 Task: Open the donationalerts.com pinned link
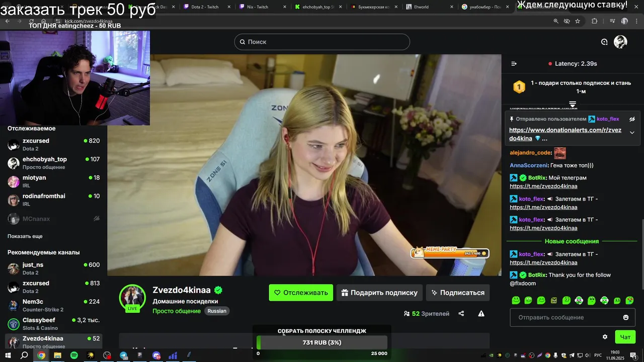click(x=565, y=134)
